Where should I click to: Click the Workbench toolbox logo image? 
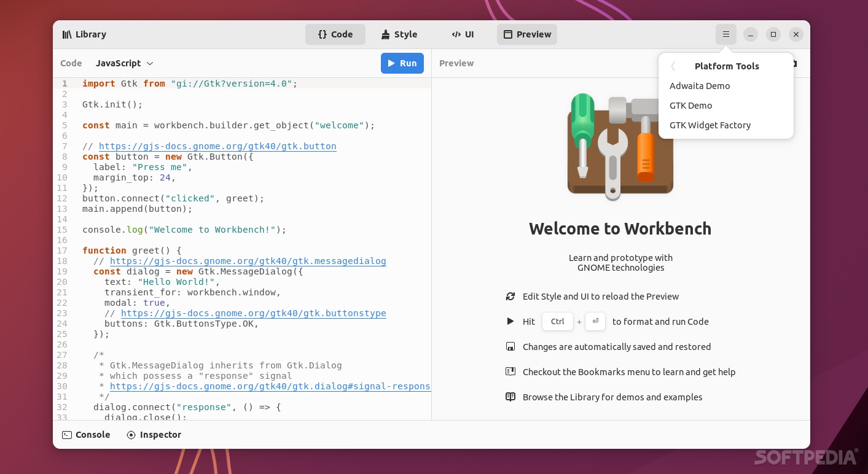[x=620, y=147]
